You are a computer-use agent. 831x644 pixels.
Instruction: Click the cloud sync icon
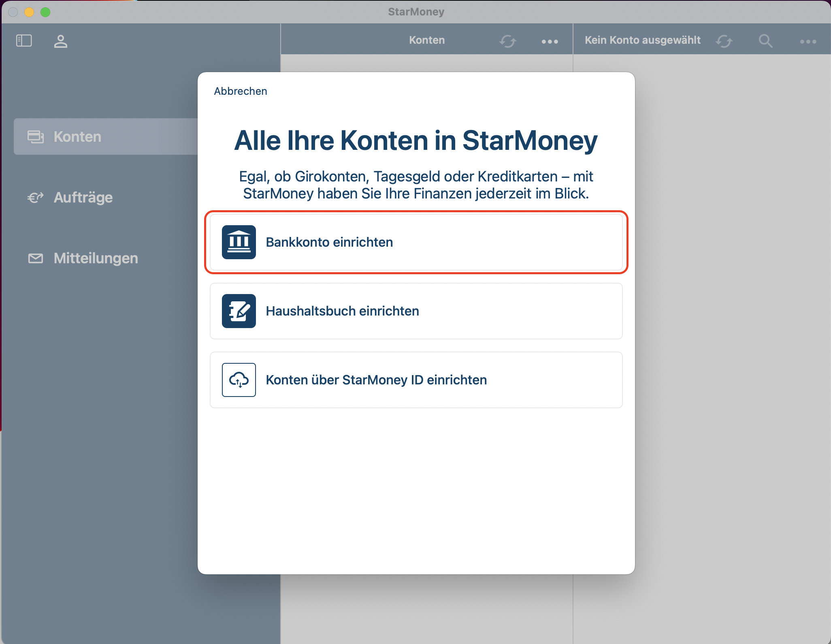[x=239, y=380]
